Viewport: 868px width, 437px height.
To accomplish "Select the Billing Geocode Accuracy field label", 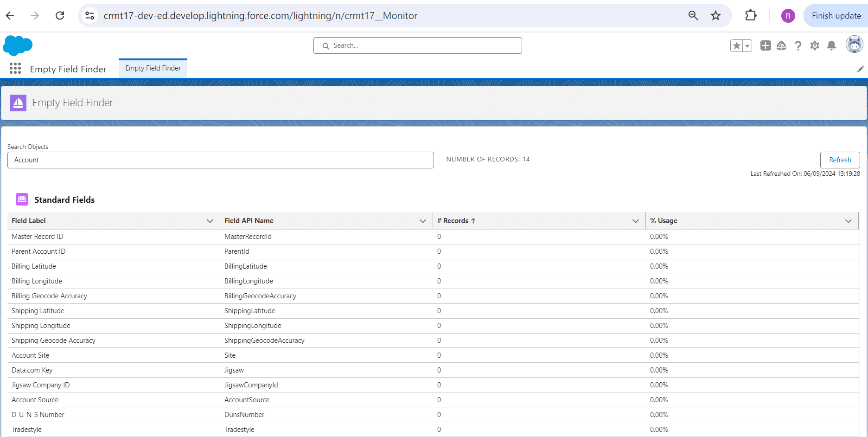I will pyautogui.click(x=49, y=296).
